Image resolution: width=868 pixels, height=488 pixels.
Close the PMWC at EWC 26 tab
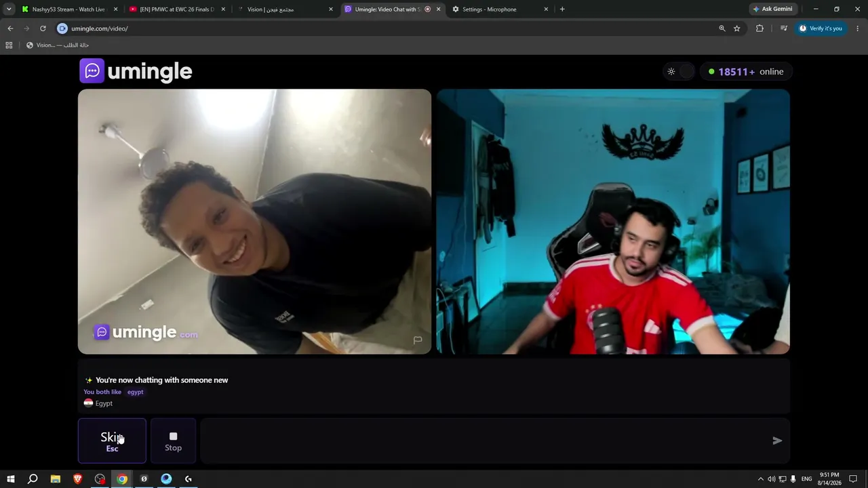pyautogui.click(x=223, y=9)
